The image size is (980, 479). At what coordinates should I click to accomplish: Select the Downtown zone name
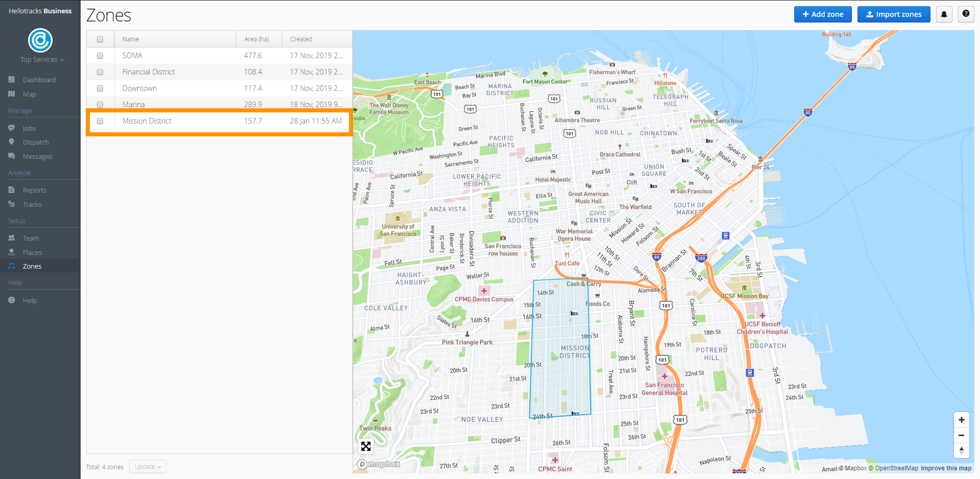pos(139,88)
